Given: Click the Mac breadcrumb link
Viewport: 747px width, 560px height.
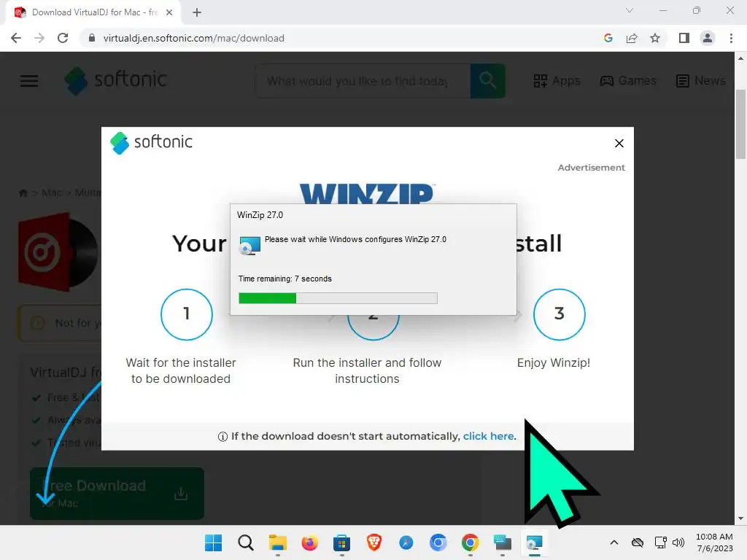Looking at the screenshot, I should tap(52, 192).
